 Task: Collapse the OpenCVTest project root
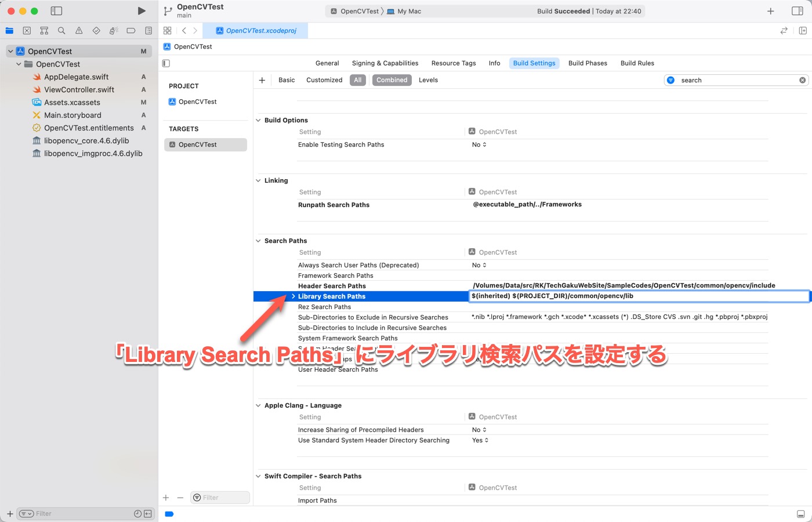(x=10, y=52)
